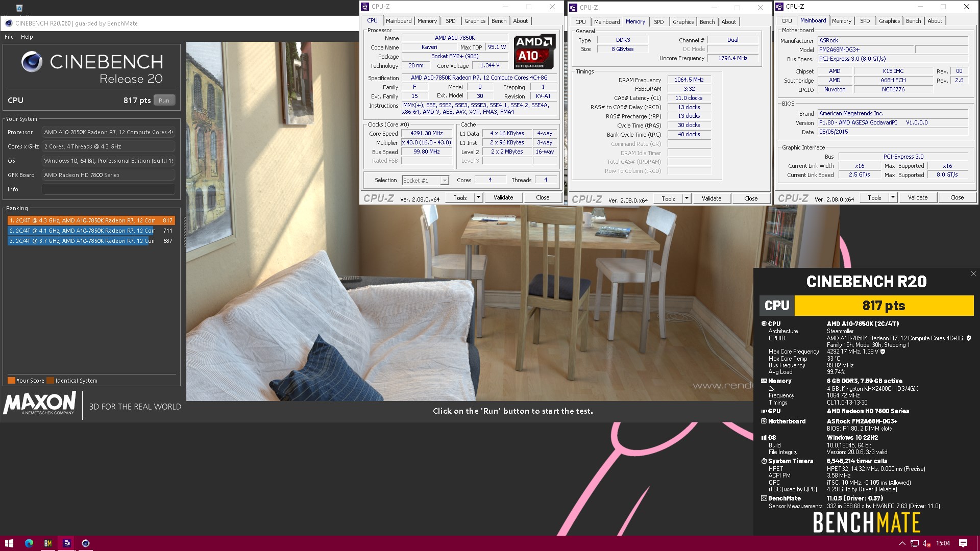Switch to CPU tab in the Memory CPU-Z window
The width and height of the screenshot is (980, 551).
tap(580, 22)
